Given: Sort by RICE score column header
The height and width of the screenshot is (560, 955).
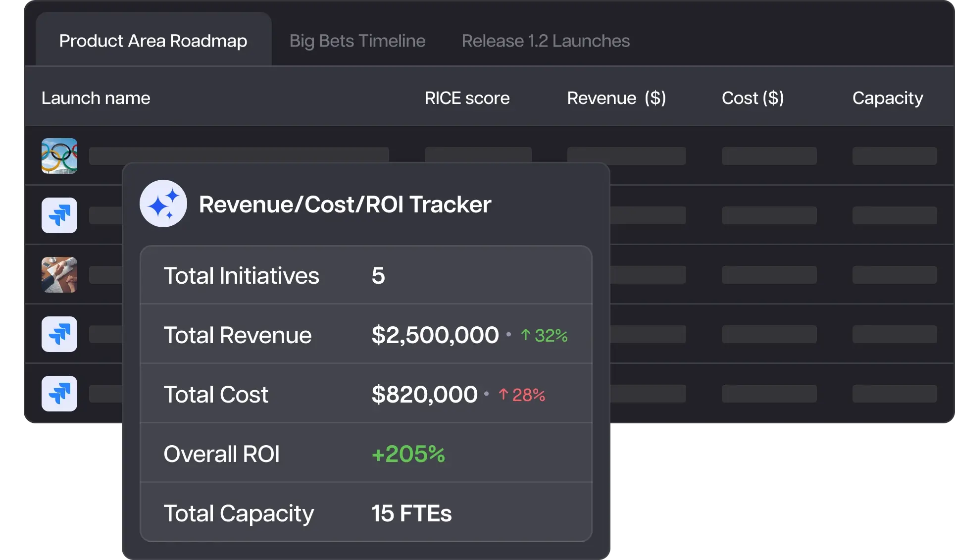Looking at the screenshot, I should 466,98.
